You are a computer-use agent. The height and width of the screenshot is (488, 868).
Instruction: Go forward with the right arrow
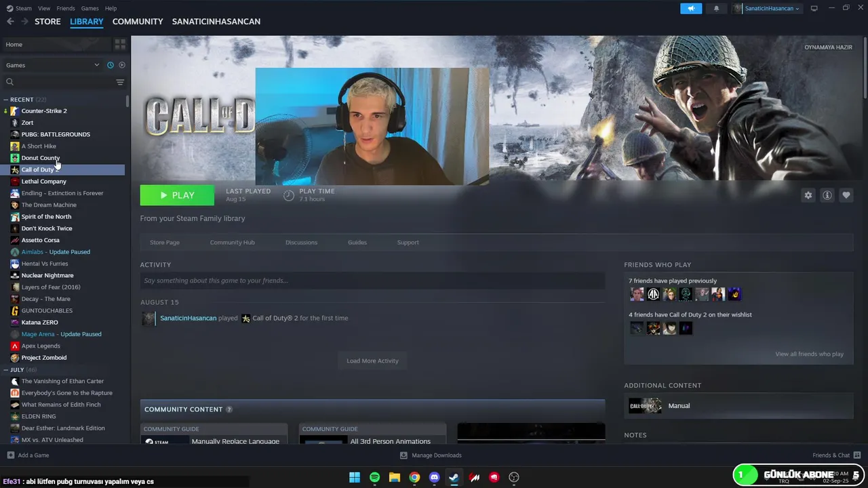25,22
